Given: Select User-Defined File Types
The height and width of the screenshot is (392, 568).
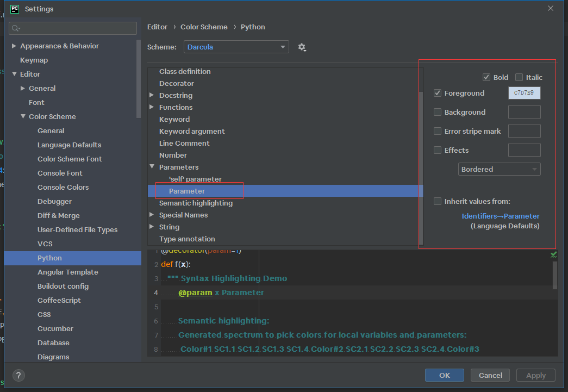Looking at the screenshot, I should (x=78, y=229).
